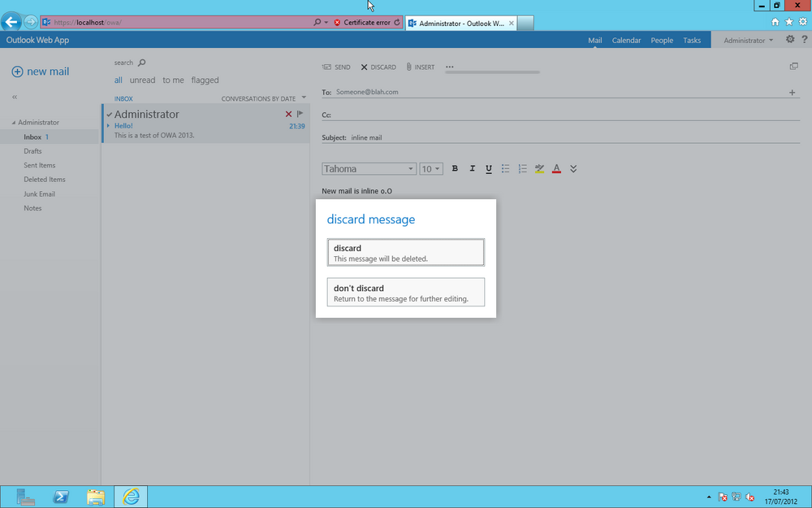
Task: Select the 'to me' mail filter
Action: (174, 80)
